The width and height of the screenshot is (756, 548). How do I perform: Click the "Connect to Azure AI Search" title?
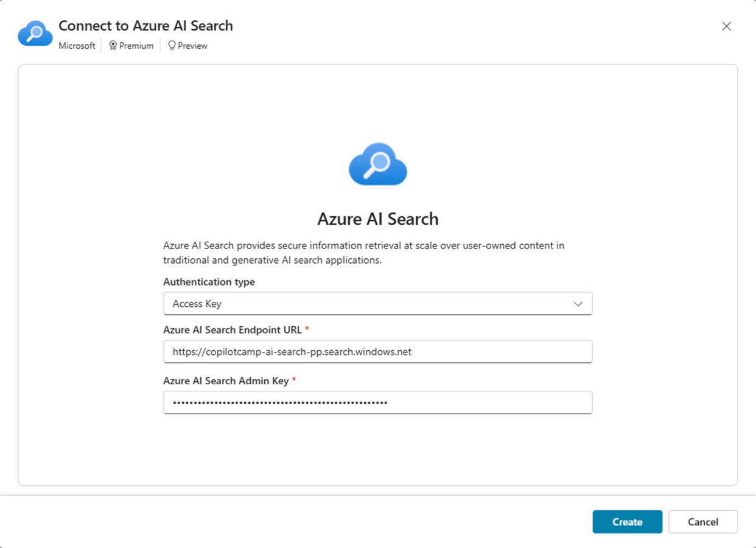(x=145, y=26)
